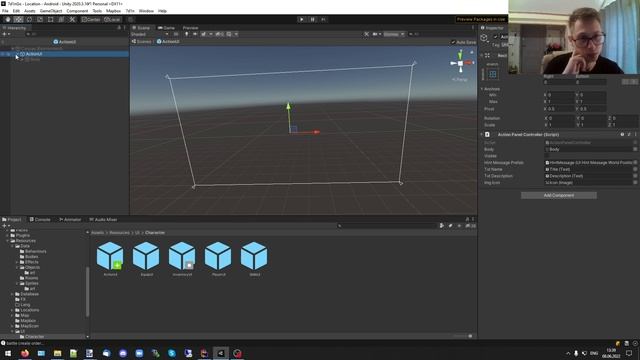Switch to the Console tab
The image size is (640, 360).
pos(40,220)
